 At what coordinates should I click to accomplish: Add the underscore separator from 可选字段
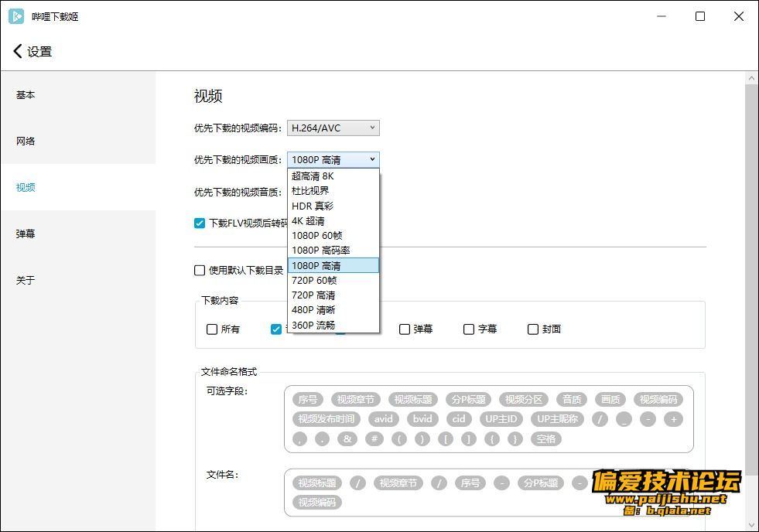624,419
